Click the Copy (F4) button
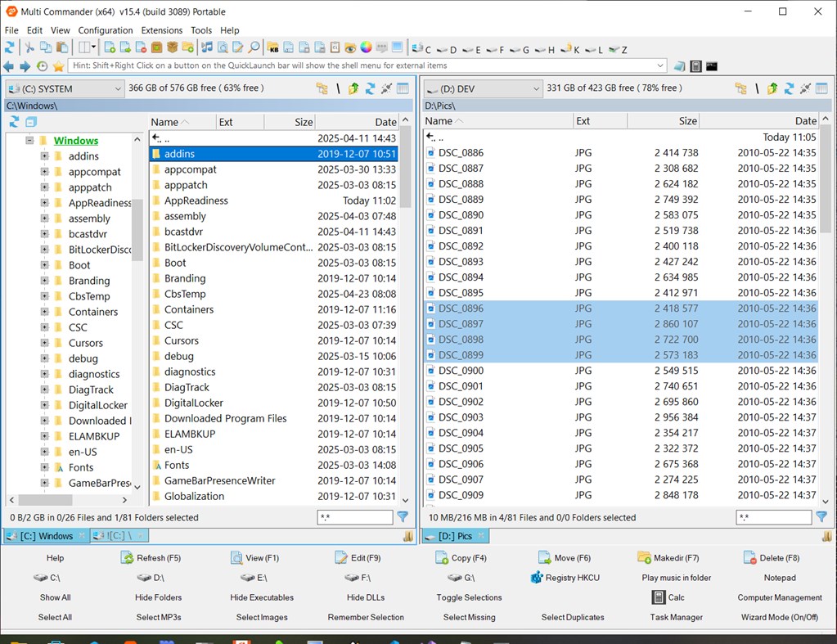Screen dimensions: 837x644 [461, 557]
